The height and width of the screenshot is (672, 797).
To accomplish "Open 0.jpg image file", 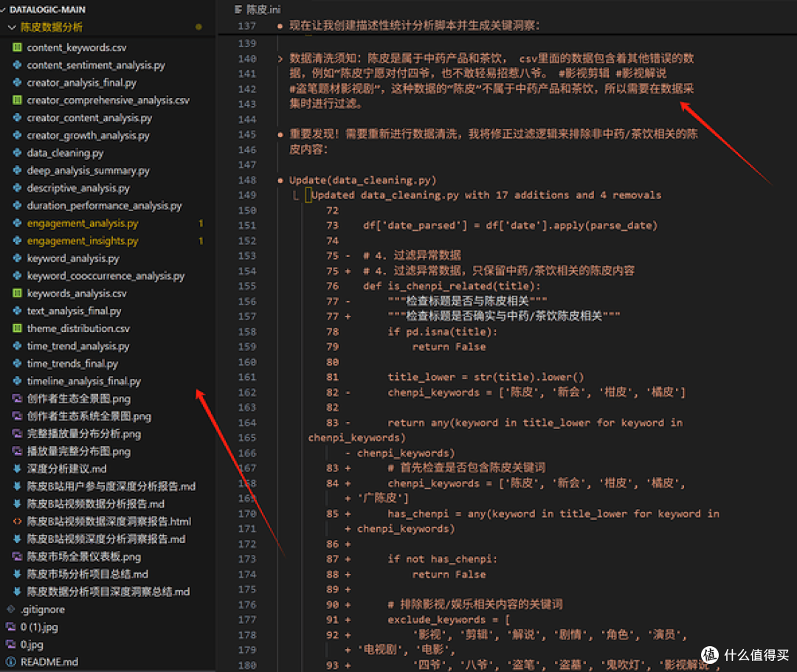I will [32, 645].
